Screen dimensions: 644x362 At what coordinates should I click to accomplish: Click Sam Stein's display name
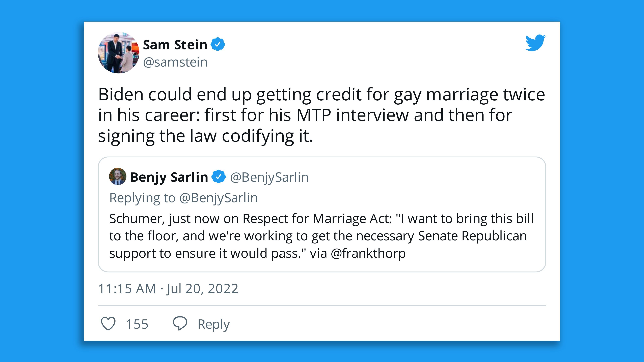pyautogui.click(x=174, y=44)
